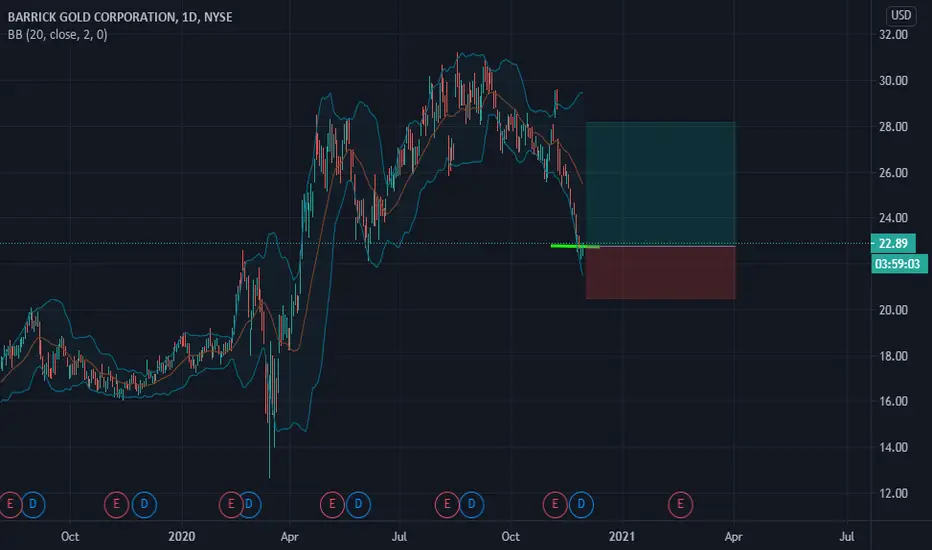Open the late August 2020 dividend D marker
This screenshot has height=550, width=932.
[x=471, y=505]
